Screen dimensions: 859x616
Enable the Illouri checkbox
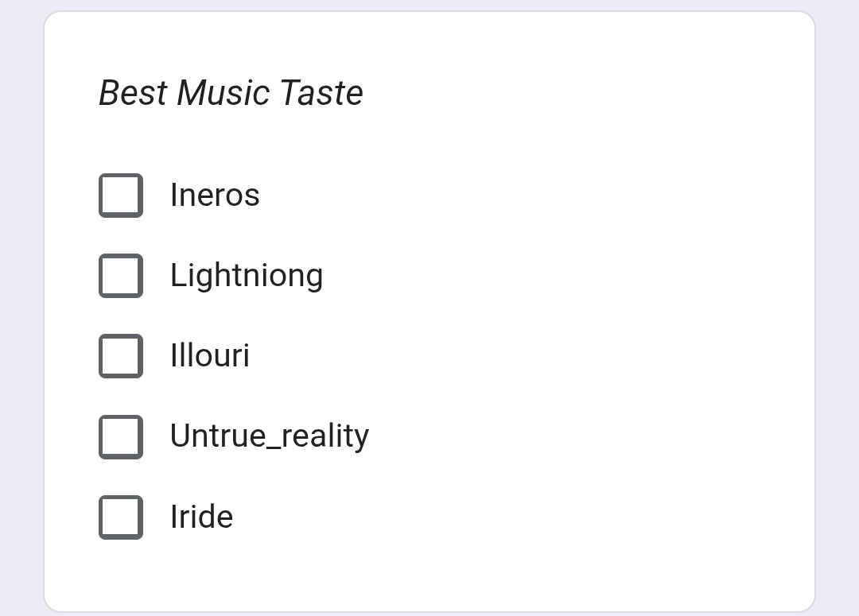[121, 356]
